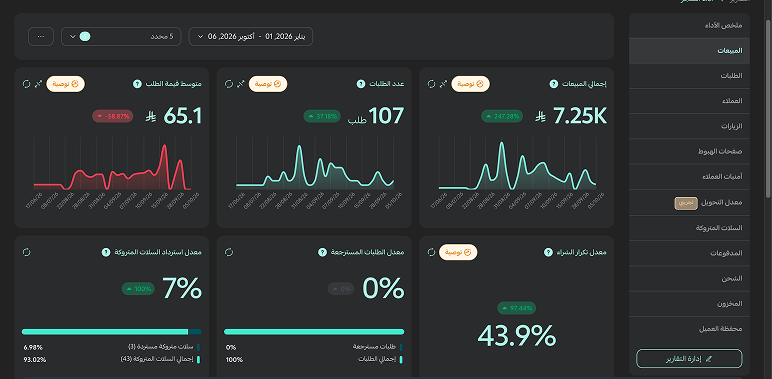Select المبيعات in sidebar
The width and height of the screenshot is (772, 379).
click(689, 51)
